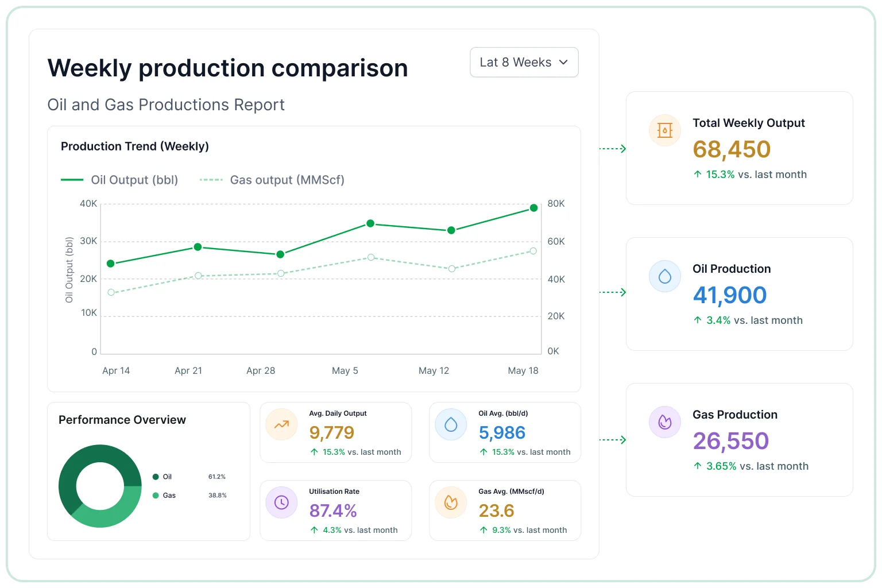Click the Weekly production comparison heading

227,68
